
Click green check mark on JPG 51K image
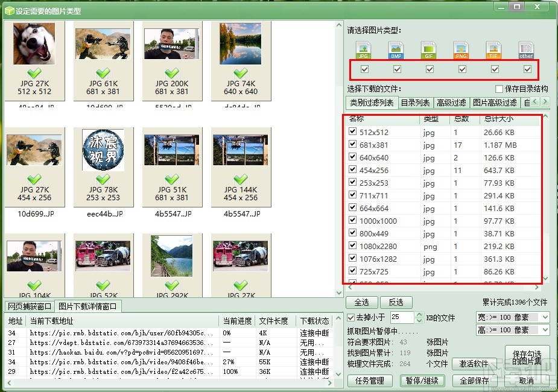pyautogui.click(x=172, y=179)
